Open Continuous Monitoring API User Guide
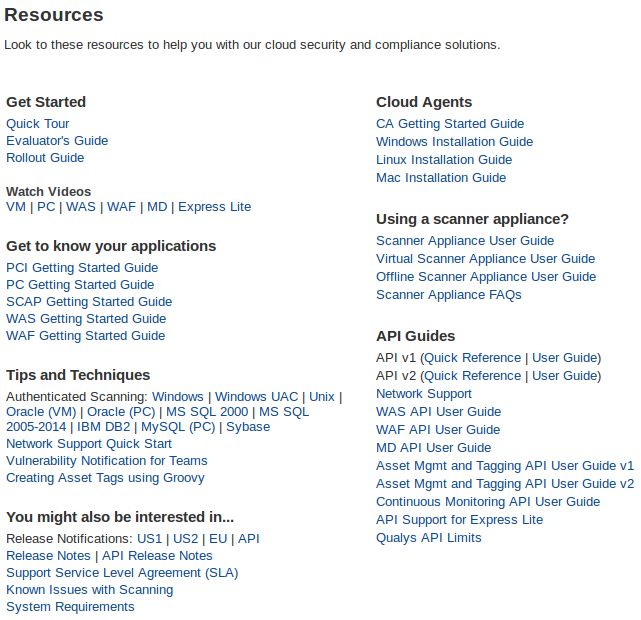This screenshot has height=620, width=641. (488, 502)
